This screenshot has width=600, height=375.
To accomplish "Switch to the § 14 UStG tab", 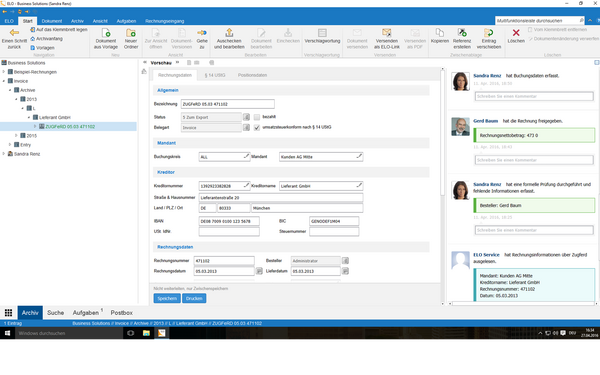I will click(x=215, y=75).
